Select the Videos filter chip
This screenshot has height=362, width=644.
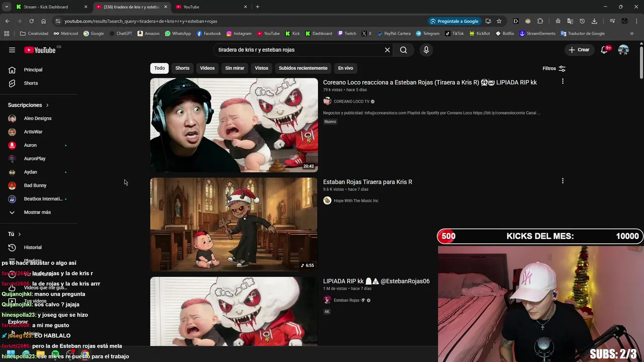click(207, 68)
